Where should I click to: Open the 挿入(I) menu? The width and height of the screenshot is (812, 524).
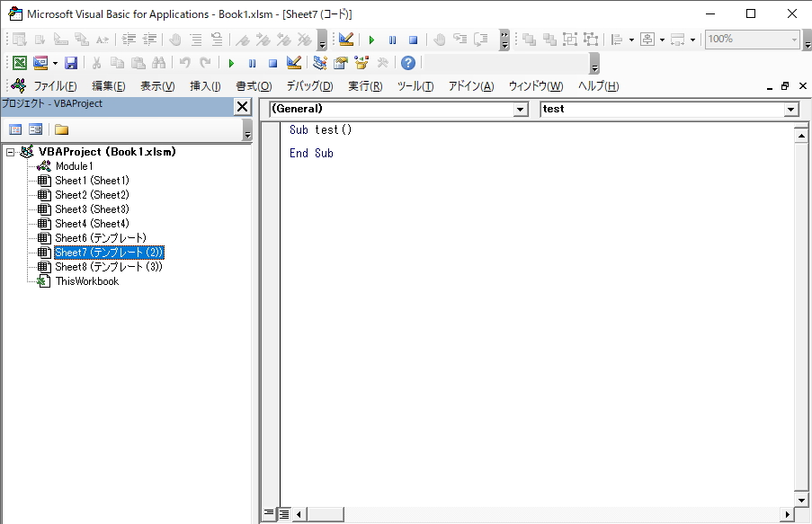click(205, 86)
